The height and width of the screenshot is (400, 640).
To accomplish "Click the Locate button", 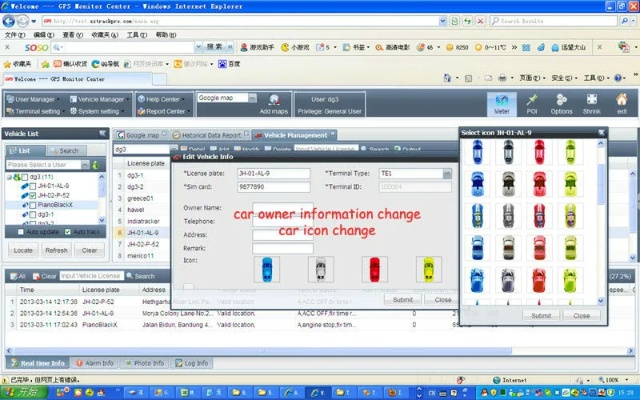I will 23,250.
